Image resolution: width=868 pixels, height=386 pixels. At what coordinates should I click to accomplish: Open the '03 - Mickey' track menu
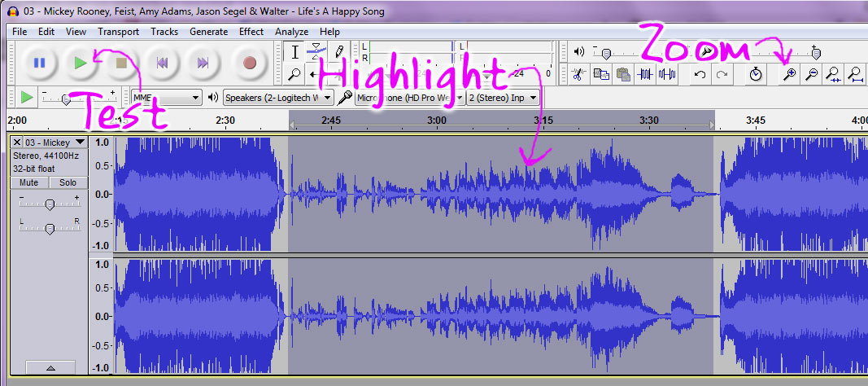pyautogui.click(x=55, y=143)
